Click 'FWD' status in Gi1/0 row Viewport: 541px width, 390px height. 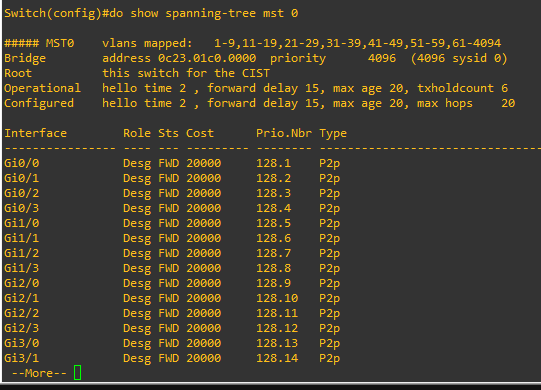tap(168, 223)
